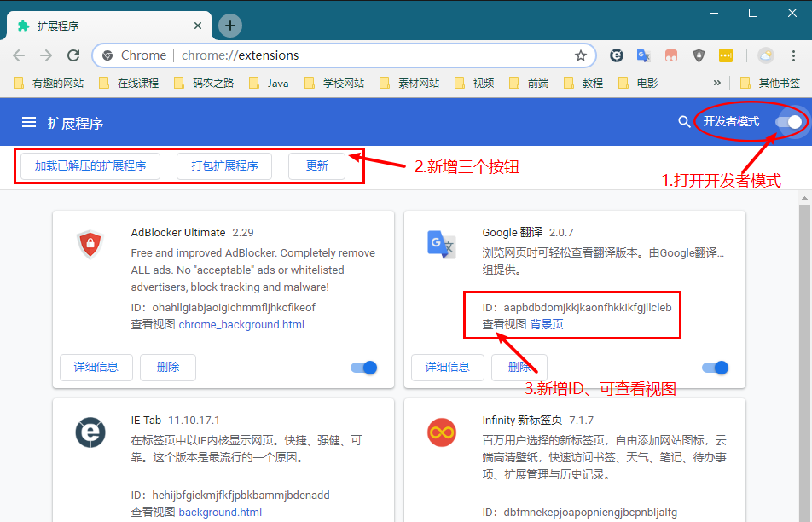Screen dimensions: 812x522
Task: Open the 背景页 view link
Action: [x=547, y=325]
